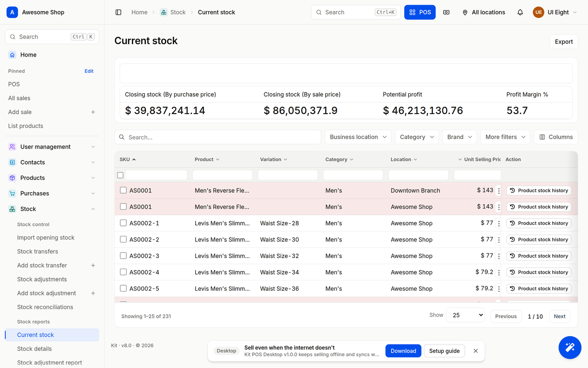The image size is (588, 368).
Task: Open row menu for Waist Size-32
Action: (499, 256)
